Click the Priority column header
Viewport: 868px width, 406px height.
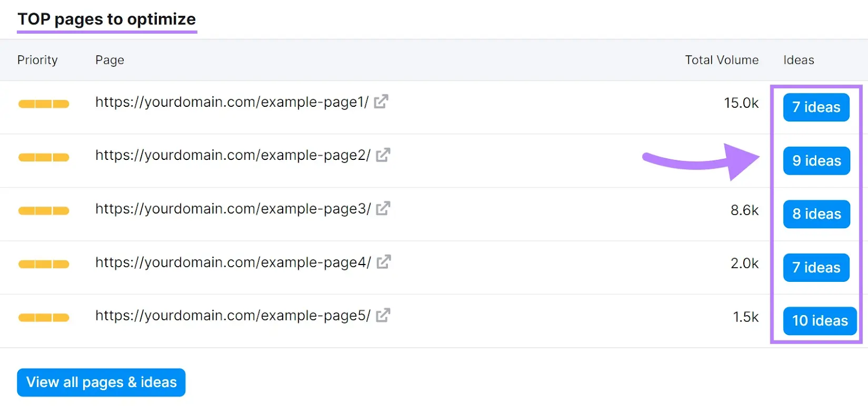click(37, 60)
